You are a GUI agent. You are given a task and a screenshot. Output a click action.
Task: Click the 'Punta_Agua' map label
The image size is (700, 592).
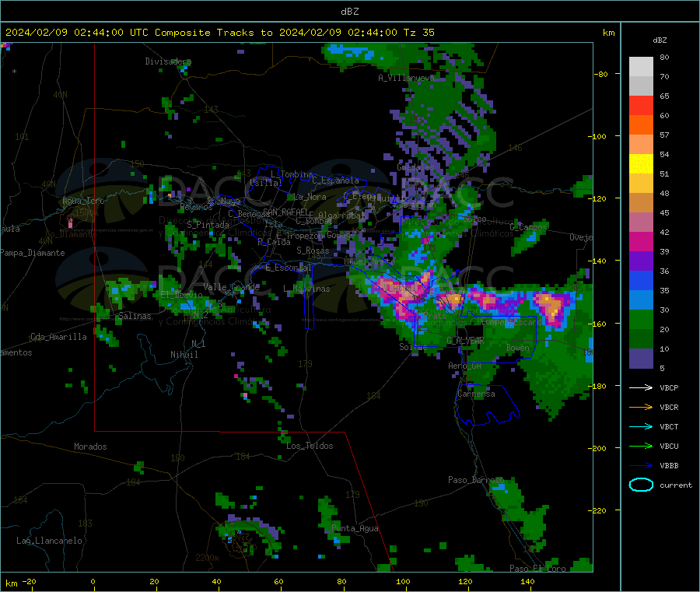click(355, 529)
